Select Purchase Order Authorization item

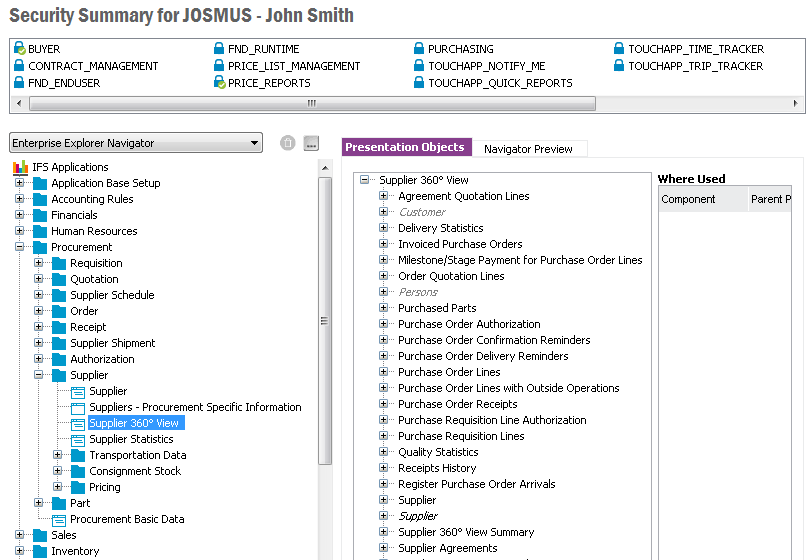coord(469,324)
